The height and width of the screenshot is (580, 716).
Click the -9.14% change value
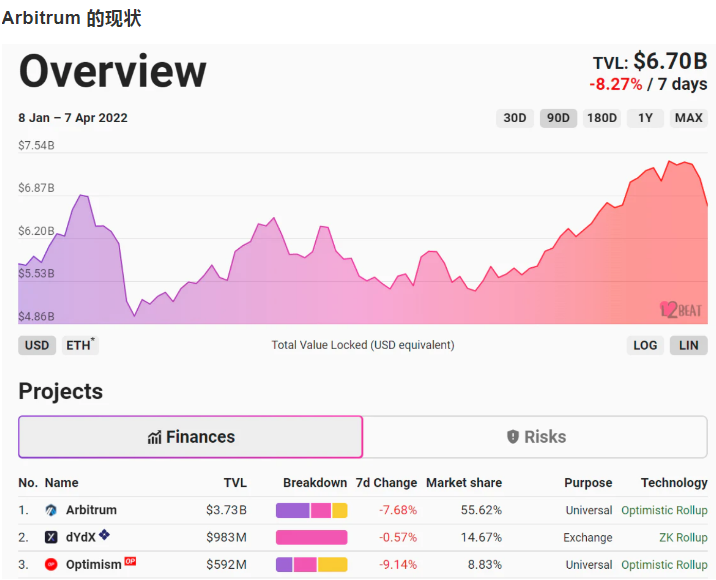(398, 565)
